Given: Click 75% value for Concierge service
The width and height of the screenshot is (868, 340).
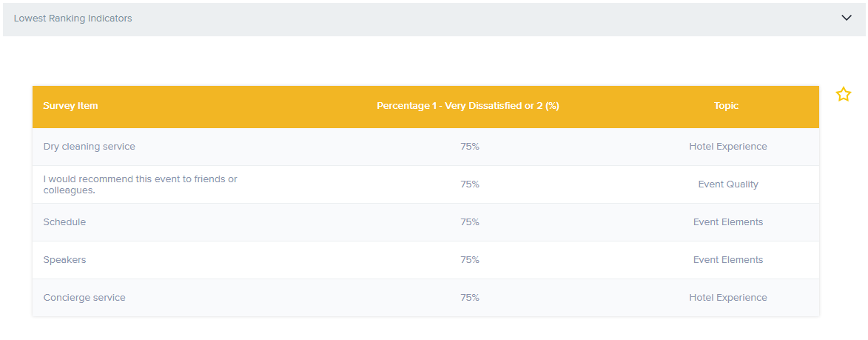Looking at the screenshot, I should [x=469, y=298].
